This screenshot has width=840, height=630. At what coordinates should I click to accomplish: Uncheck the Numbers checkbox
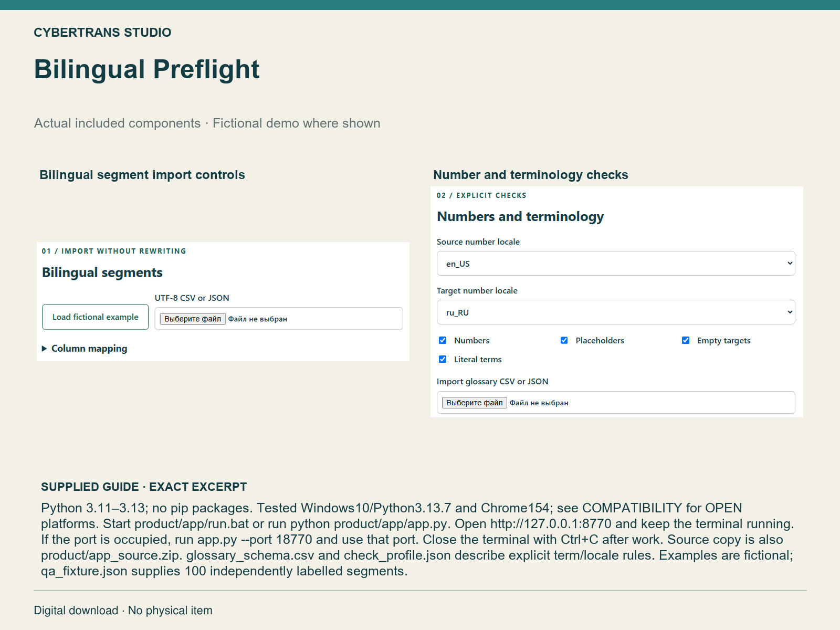(443, 340)
